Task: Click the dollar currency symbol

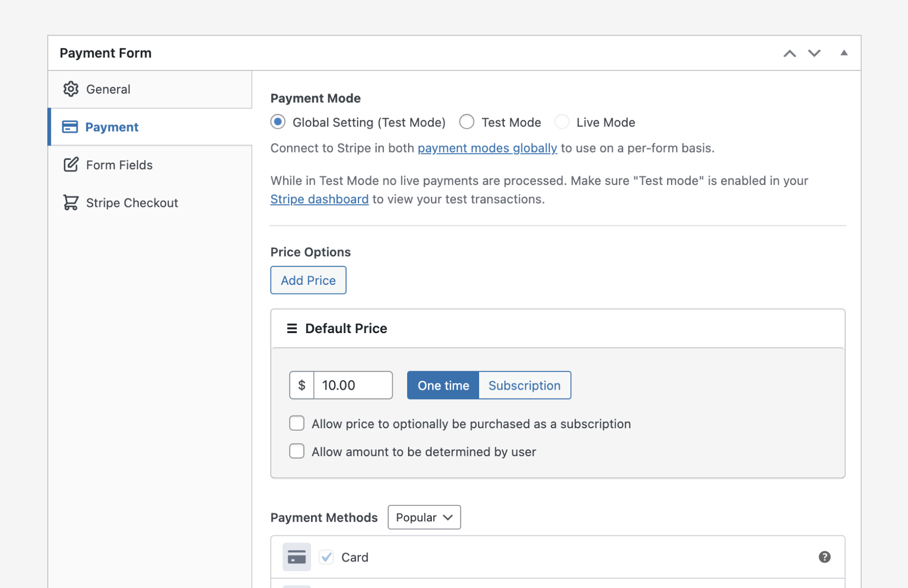Action: pos(302,385)
